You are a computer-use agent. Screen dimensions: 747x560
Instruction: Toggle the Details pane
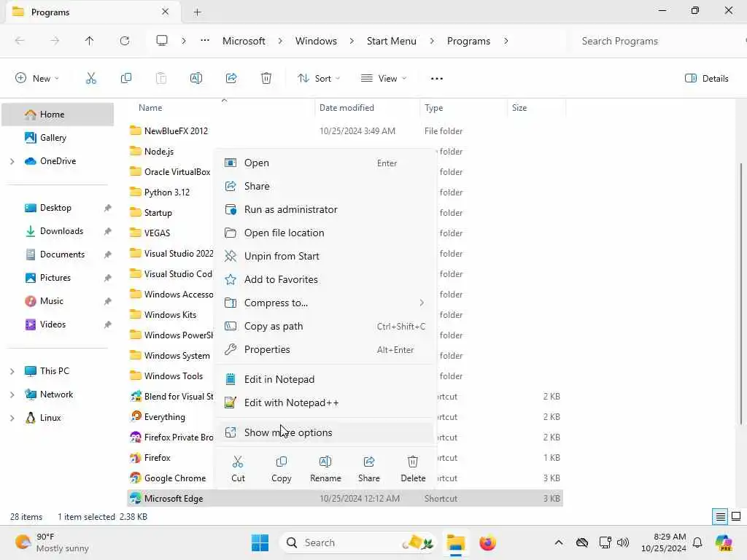[706, 79]
